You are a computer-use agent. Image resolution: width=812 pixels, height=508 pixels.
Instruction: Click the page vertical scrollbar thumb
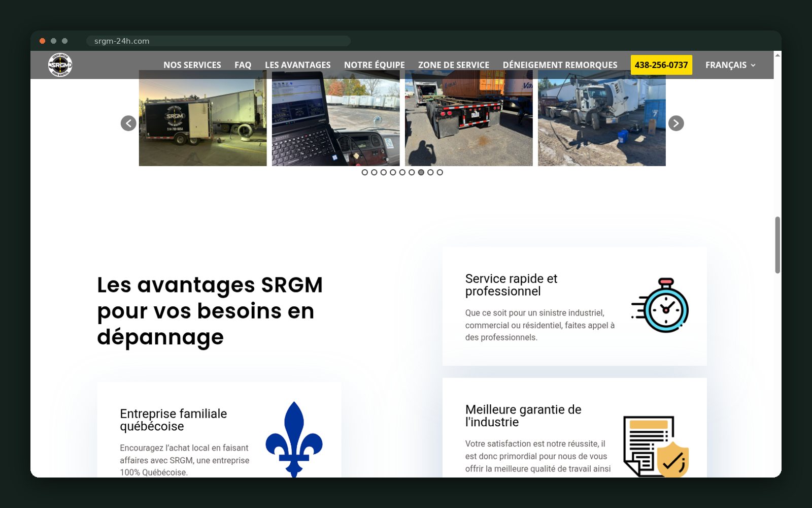pos(777,245)
